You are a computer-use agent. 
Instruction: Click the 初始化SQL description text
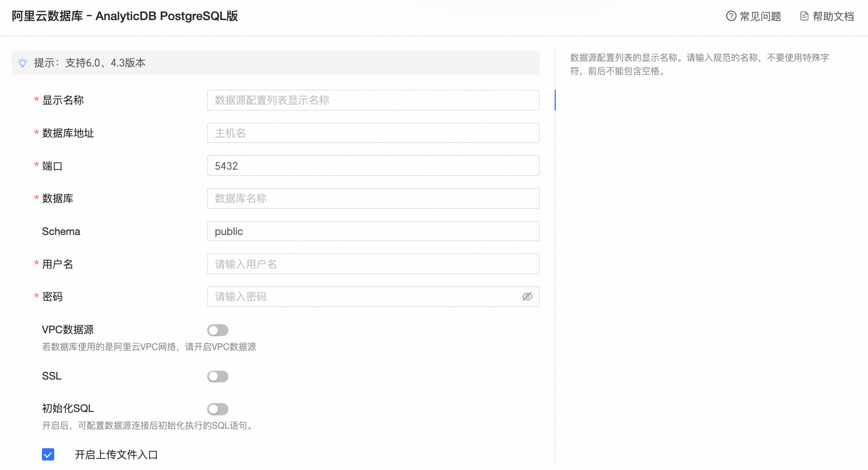(149, 425)
